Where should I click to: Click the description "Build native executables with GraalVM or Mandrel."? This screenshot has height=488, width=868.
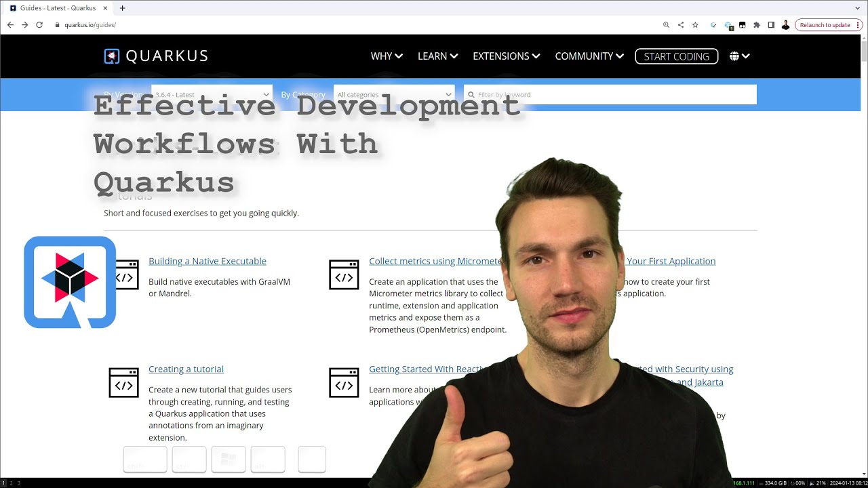219,287
